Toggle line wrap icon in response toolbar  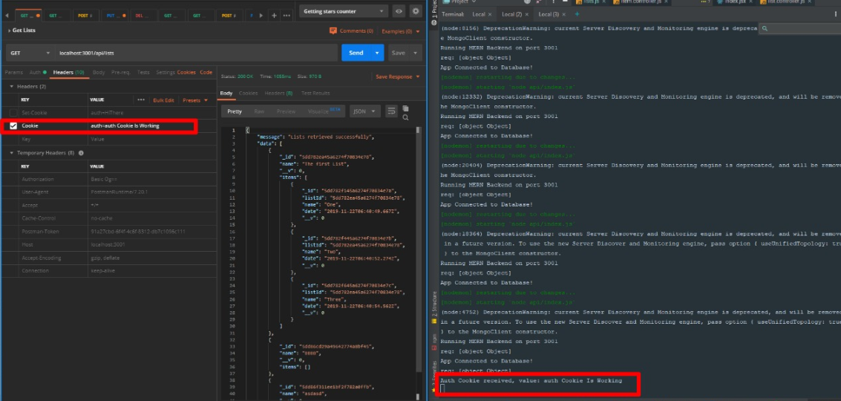(x=392, y=111)
